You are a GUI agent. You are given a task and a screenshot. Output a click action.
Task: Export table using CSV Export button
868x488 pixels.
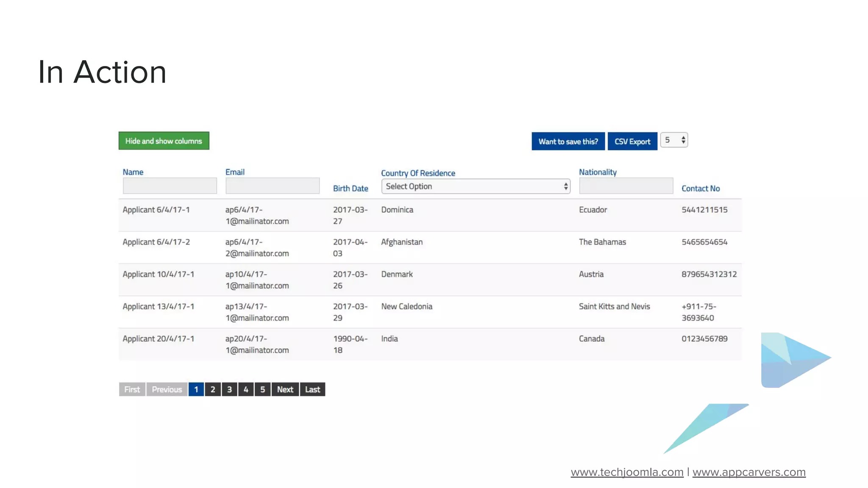[632, 141]
